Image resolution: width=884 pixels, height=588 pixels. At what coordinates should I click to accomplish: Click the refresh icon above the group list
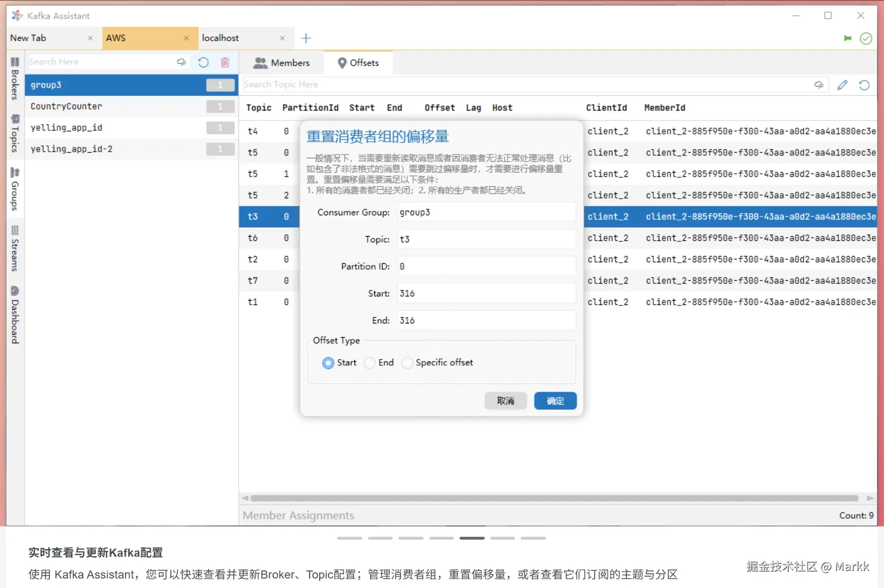click(x=203, y=62)
